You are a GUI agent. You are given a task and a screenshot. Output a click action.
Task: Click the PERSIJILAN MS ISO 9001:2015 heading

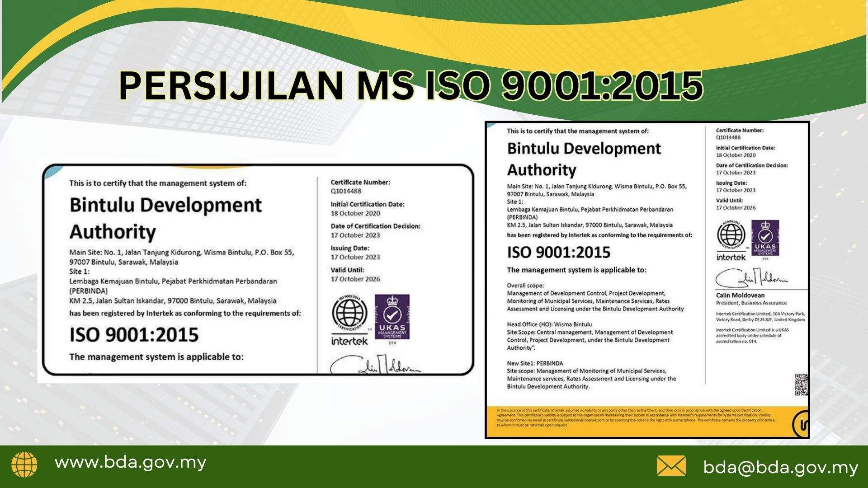coord(410,86)
